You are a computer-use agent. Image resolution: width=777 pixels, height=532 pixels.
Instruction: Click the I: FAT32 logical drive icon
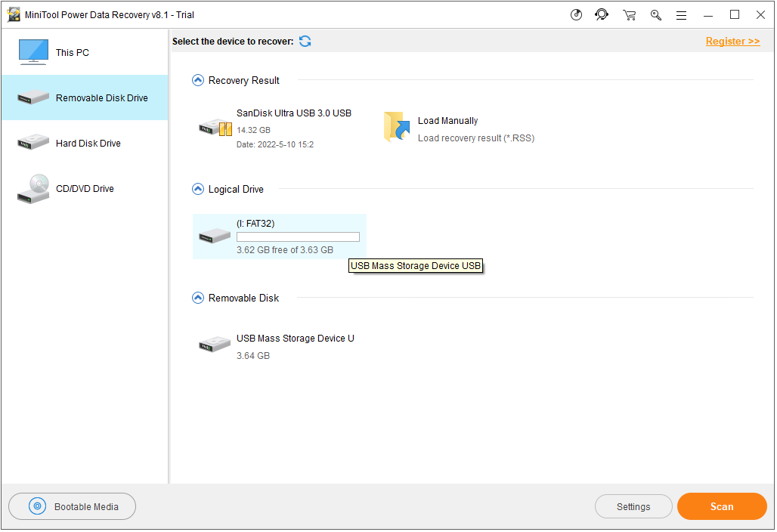coord(215,236)
